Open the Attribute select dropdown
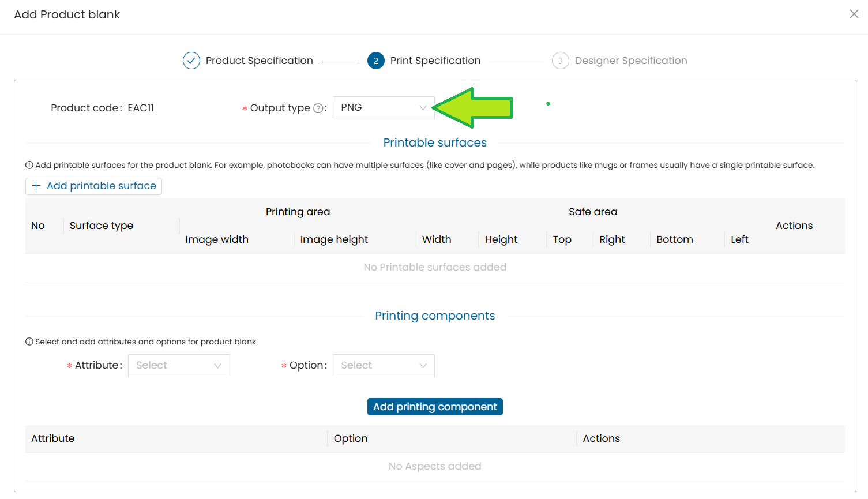 point(179,366)
